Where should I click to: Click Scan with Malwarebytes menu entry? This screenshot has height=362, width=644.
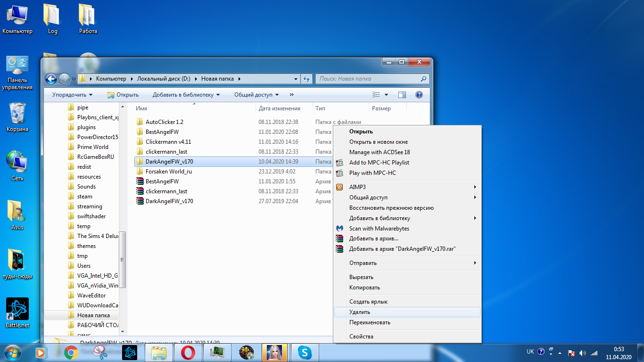click(x=379, y=229)
